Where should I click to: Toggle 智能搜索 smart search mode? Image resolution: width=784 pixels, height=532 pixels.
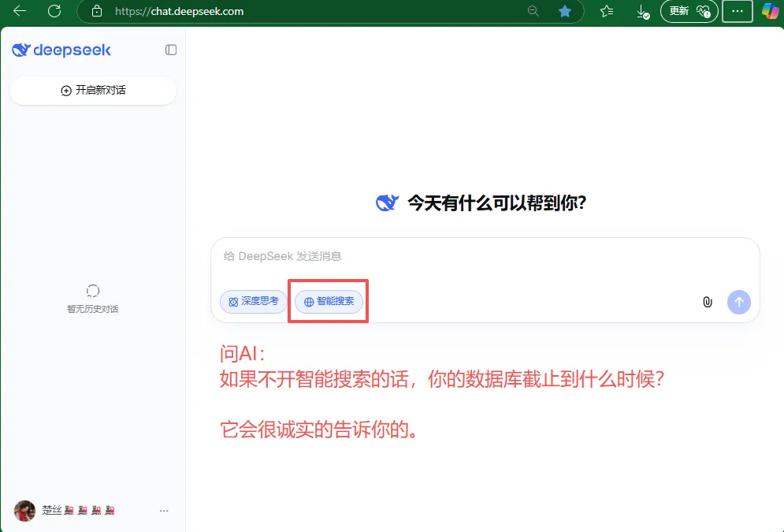[x=329, y=302]
